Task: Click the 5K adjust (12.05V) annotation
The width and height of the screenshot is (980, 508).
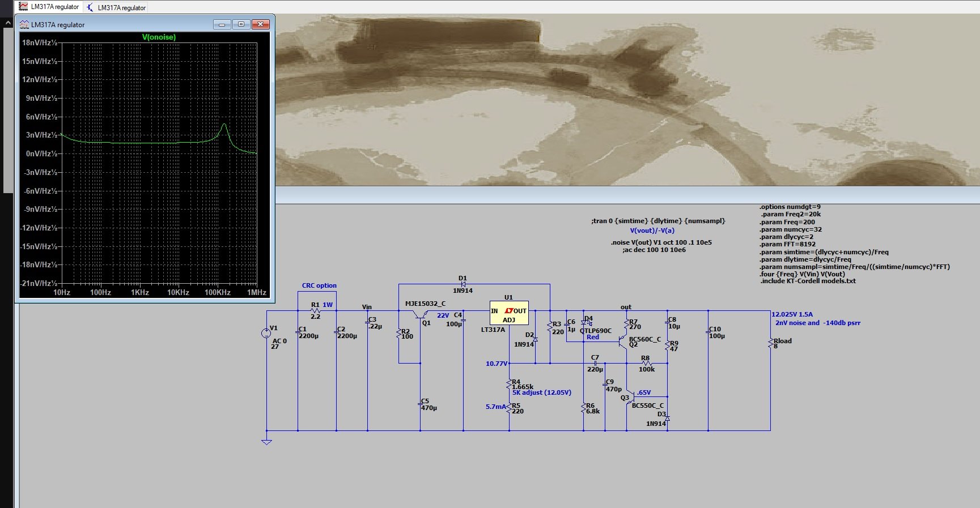Action: (x=542, y=392)
